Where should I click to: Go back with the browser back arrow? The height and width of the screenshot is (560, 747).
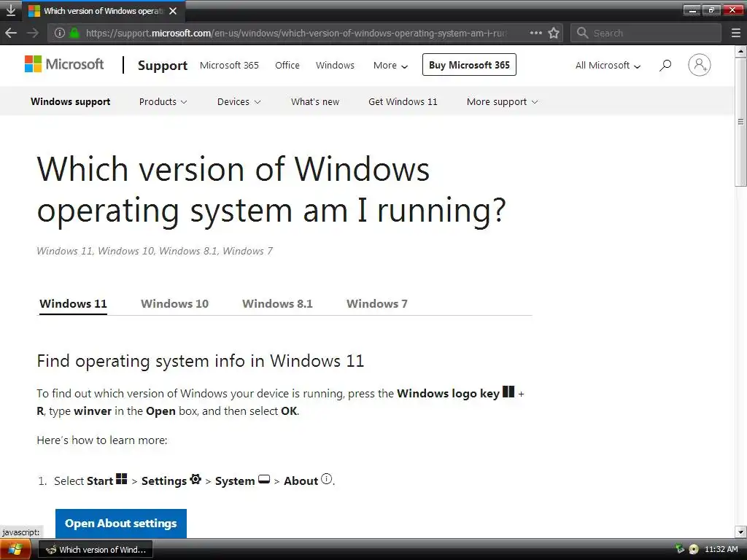click(x=11, y=33)
